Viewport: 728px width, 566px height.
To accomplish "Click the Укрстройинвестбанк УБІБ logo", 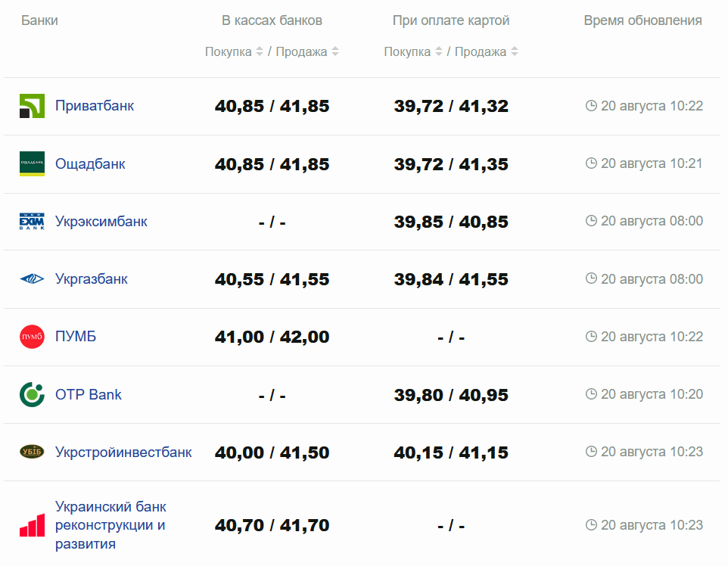I will (32, 452).
